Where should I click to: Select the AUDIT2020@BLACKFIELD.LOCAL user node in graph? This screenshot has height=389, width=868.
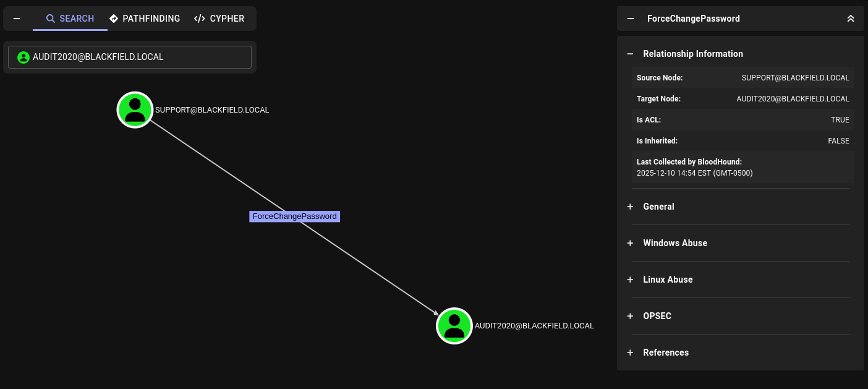tap(454, 325)
